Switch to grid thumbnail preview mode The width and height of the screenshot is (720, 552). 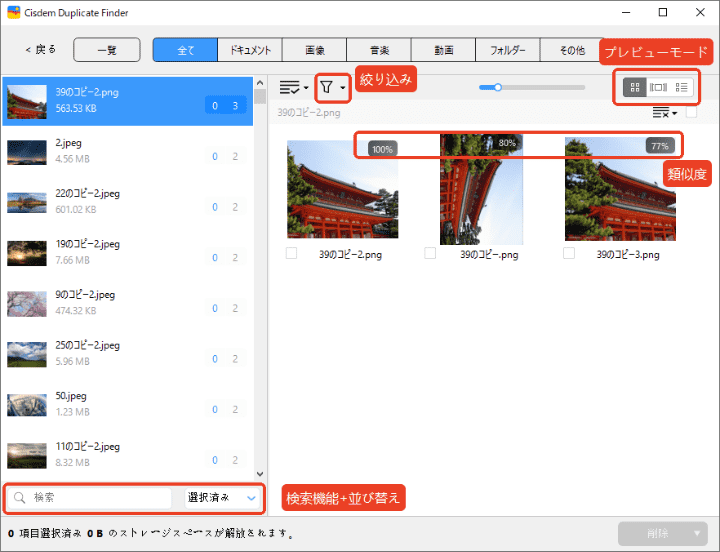click(x=633, y=87)
